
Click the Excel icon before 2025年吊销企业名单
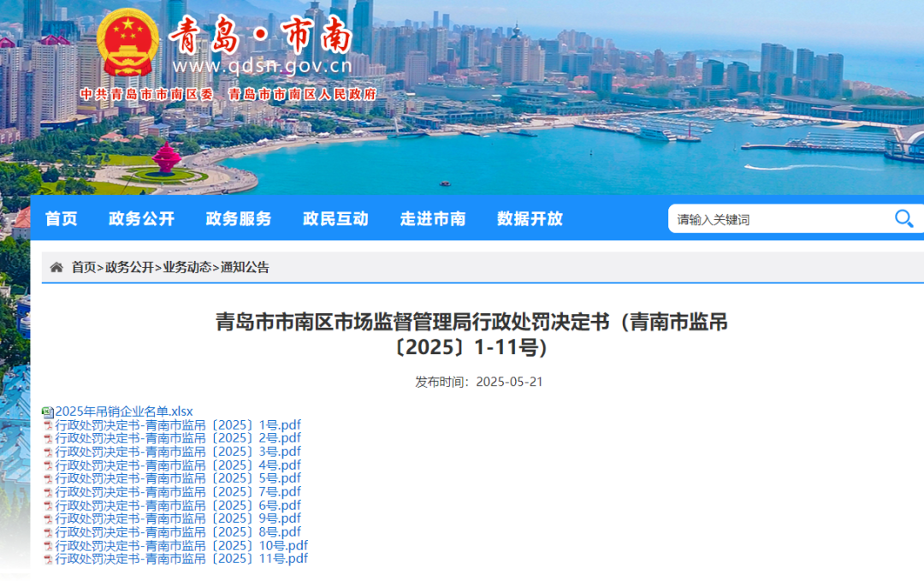[x=47, y=411]
